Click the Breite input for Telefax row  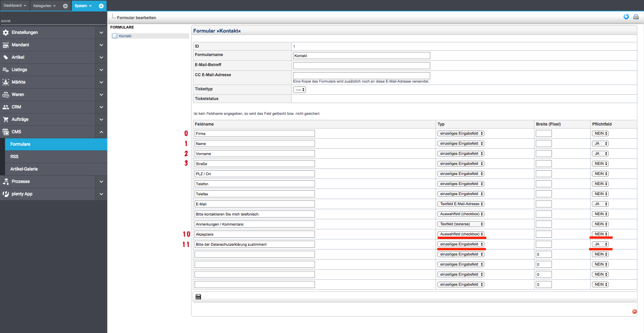point(544,194)
